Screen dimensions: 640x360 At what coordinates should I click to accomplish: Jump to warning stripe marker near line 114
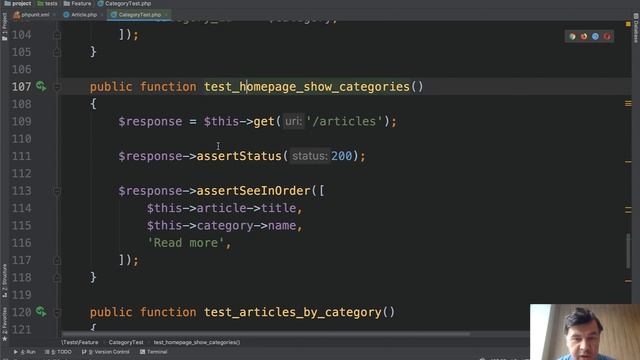point(628,210)
